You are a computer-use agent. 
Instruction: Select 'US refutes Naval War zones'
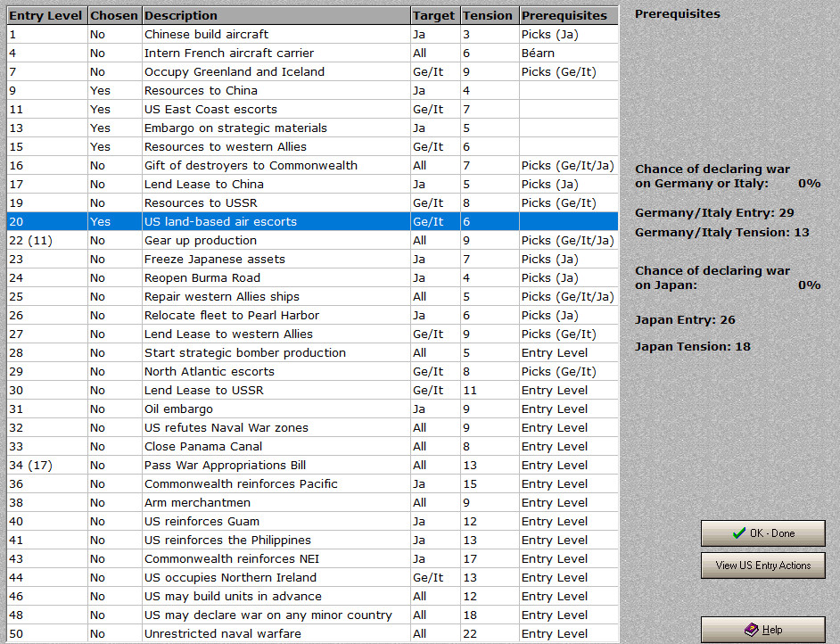pos(312,428)
